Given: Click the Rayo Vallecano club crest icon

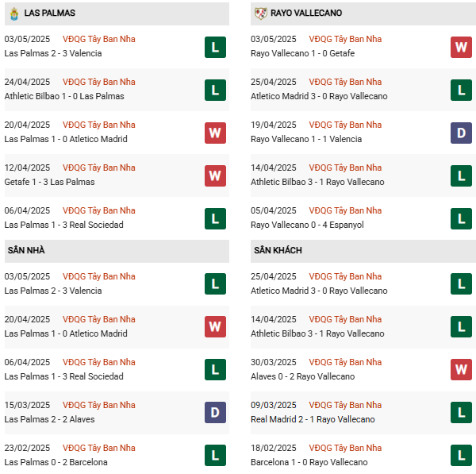Looking at the screenshot, I should point(260,13).
